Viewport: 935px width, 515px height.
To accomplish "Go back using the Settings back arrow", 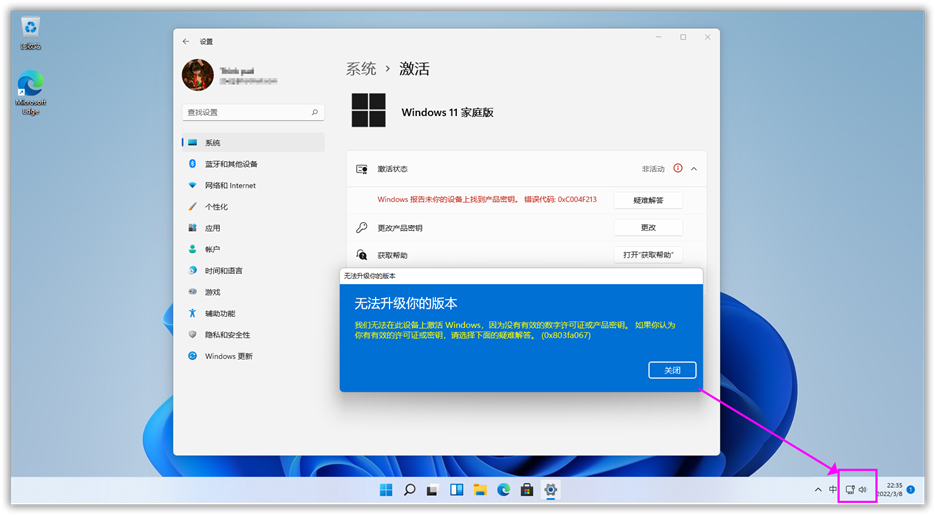I will pos(186,42).
